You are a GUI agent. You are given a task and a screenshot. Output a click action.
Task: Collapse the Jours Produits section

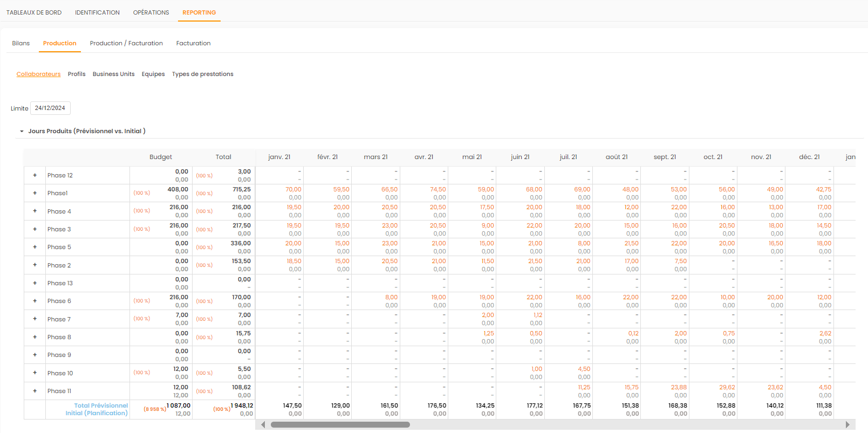pos(22,131)
